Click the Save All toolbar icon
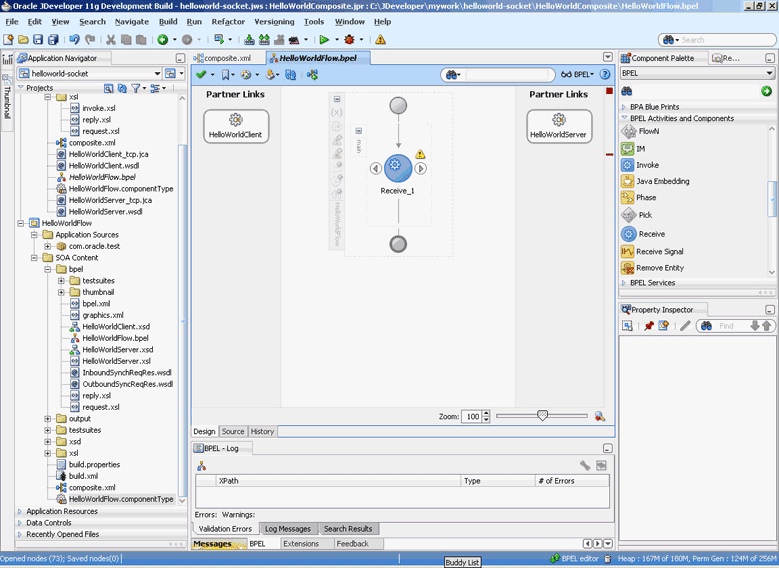Screen dimensions: 779x568 (x=53, y=40)
